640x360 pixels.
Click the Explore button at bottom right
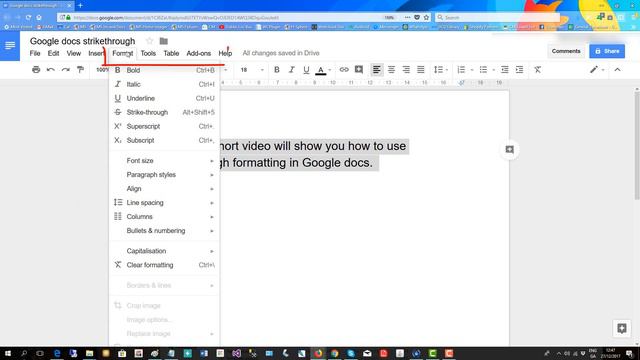(622, 328)
